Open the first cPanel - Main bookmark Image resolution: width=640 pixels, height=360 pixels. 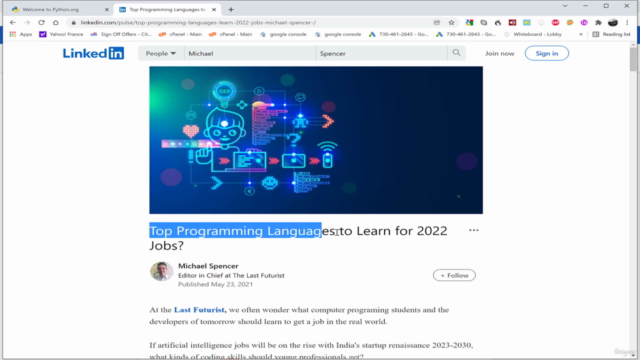pyautogui.click(x=180, y=34)
